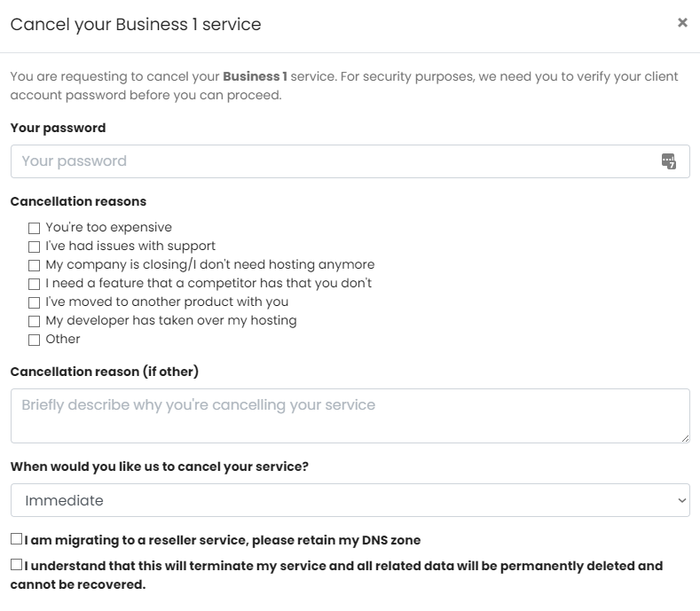Select My company is closing checkbox
The width and height of the screenshot is (700, 611).
(x=34, y=265)
